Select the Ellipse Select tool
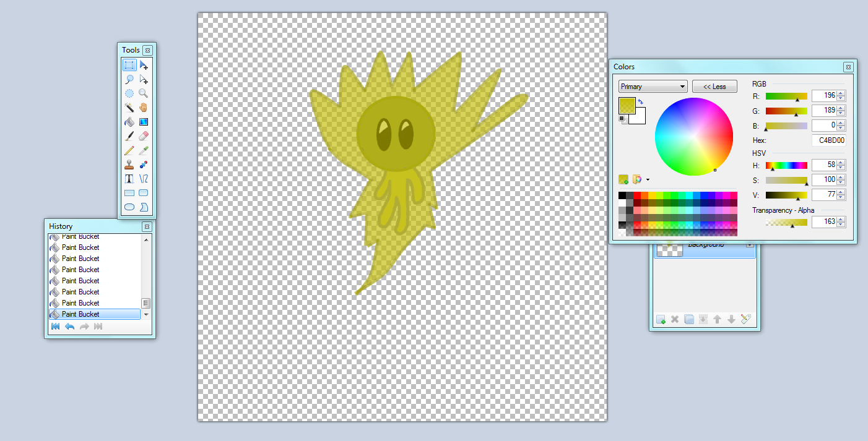Screen dimensions: 868x441 pos(129,93)
